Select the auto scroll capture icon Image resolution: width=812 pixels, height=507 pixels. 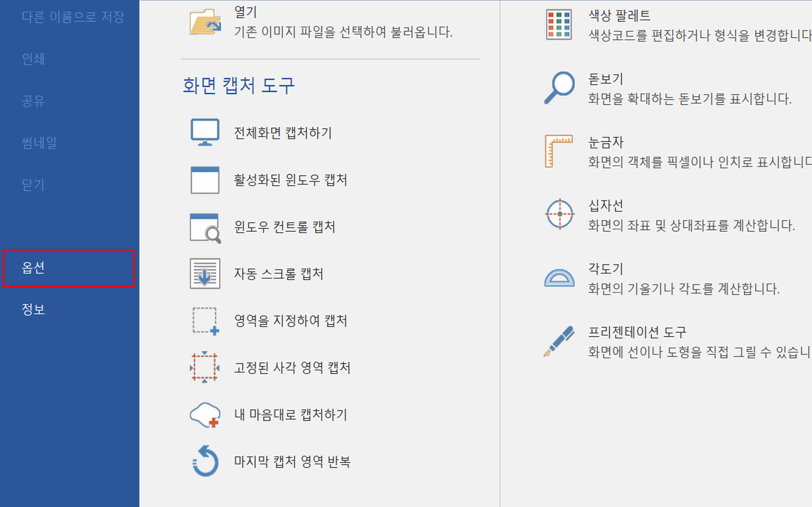pos(205,273)
